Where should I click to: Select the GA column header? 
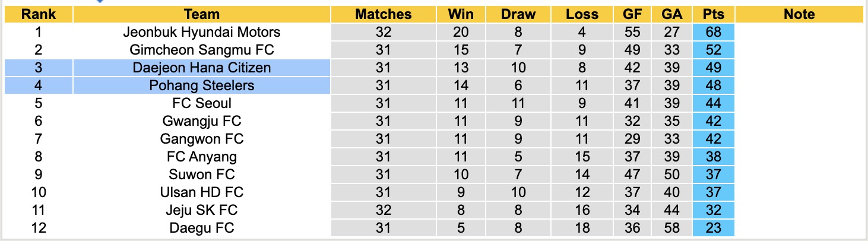pos(671,14)
